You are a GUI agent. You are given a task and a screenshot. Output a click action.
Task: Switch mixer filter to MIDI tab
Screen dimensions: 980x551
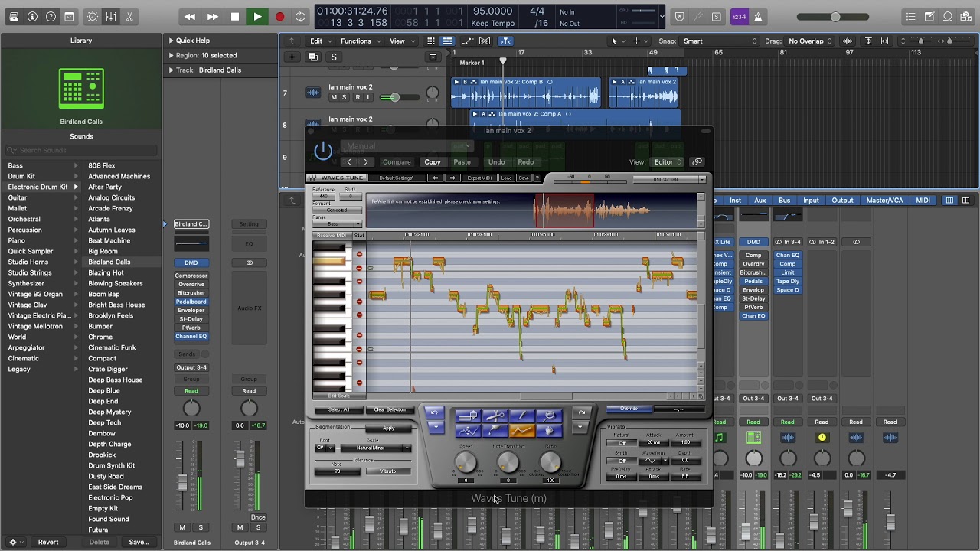(923, 201)
